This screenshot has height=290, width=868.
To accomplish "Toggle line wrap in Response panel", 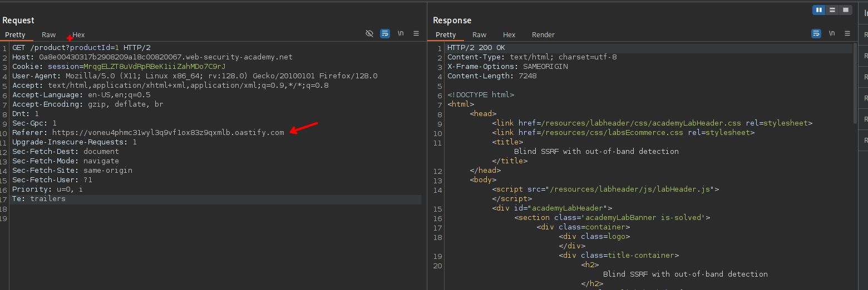I will [x=816, y=34].
